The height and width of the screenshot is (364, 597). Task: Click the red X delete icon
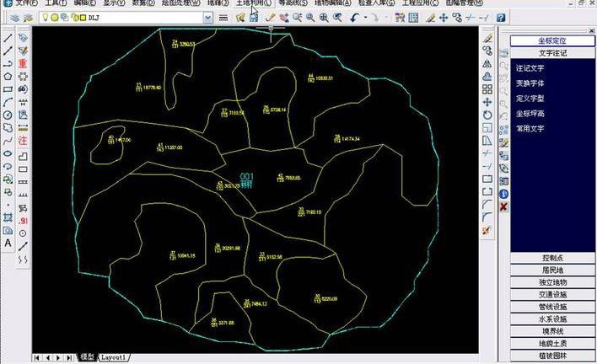[x=503, y=206]
